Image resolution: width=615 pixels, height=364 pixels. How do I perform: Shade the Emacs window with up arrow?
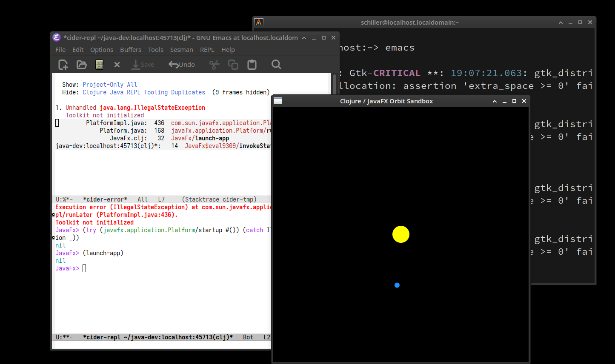coord(304,38)
